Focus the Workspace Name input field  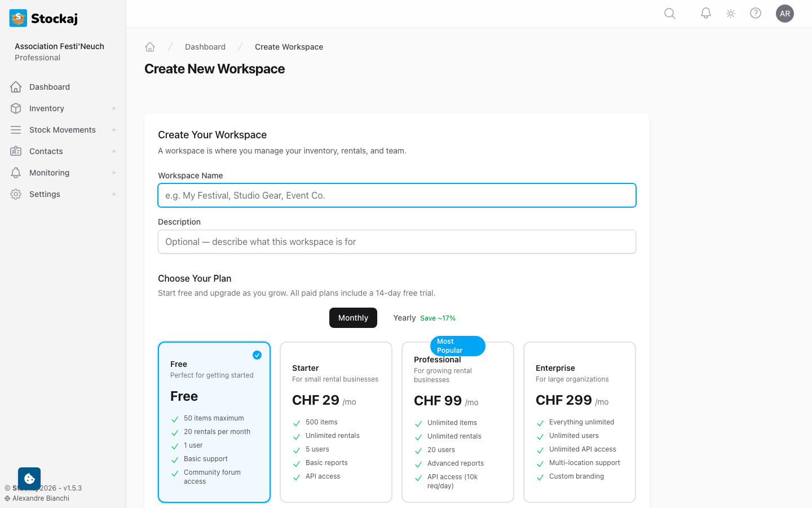397,195
